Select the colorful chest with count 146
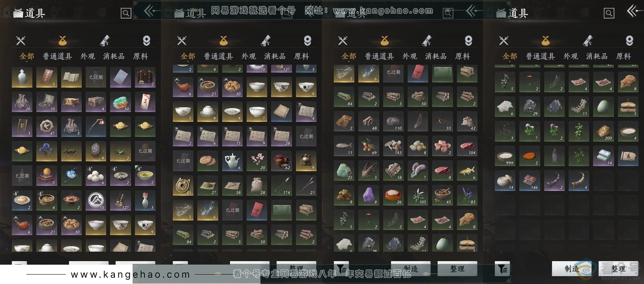Viewport: 644px width, 284px height. click(x=530, y=181)
